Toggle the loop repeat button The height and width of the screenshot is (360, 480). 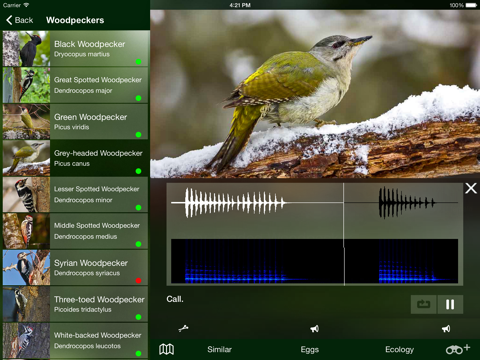(x=423, y=304)
